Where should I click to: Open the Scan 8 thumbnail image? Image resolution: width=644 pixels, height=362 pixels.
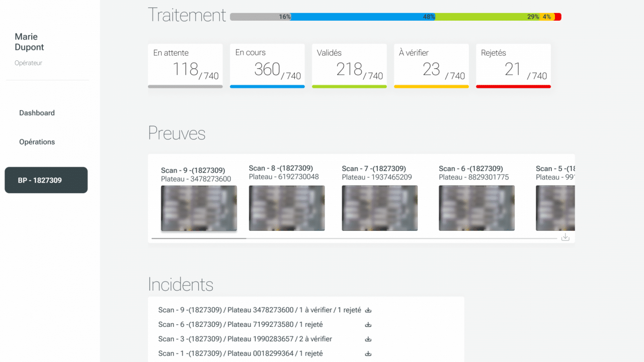pyautogui.click(x=287, y=208)
